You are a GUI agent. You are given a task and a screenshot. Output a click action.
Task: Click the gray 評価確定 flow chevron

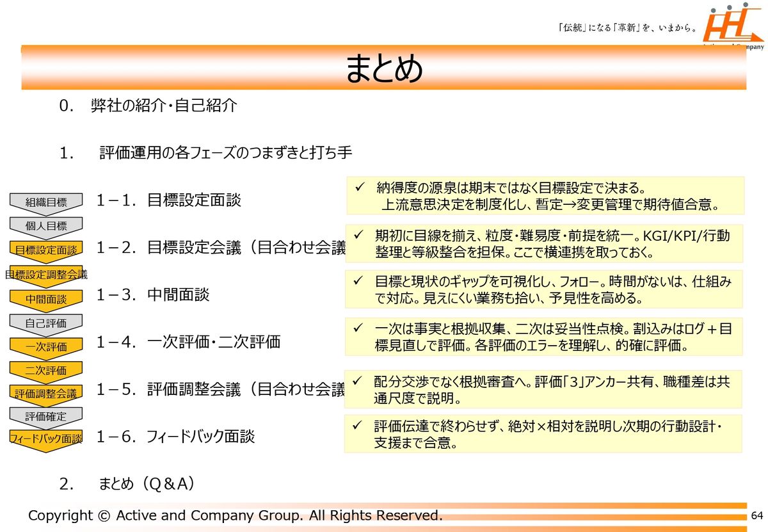tap(46, 416)
